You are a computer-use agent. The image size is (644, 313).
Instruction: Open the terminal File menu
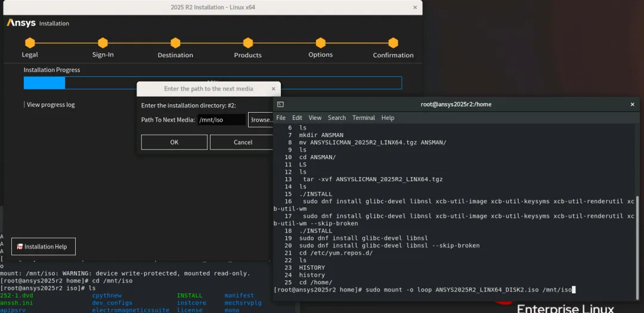pyautogui.click(x=281, y=118)
